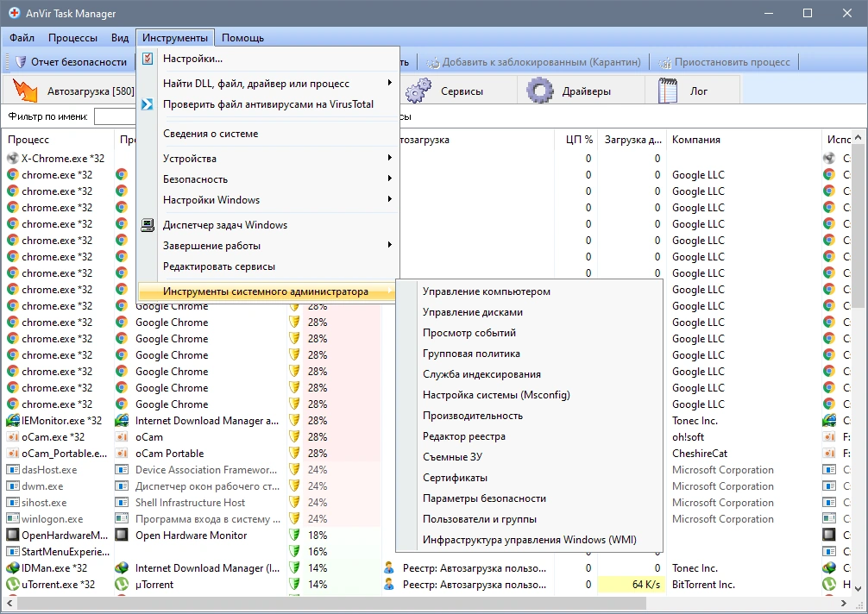Open the Помощь menu
Screen dimensions: 868x614
pyautogui.click(x=242, y=38)
